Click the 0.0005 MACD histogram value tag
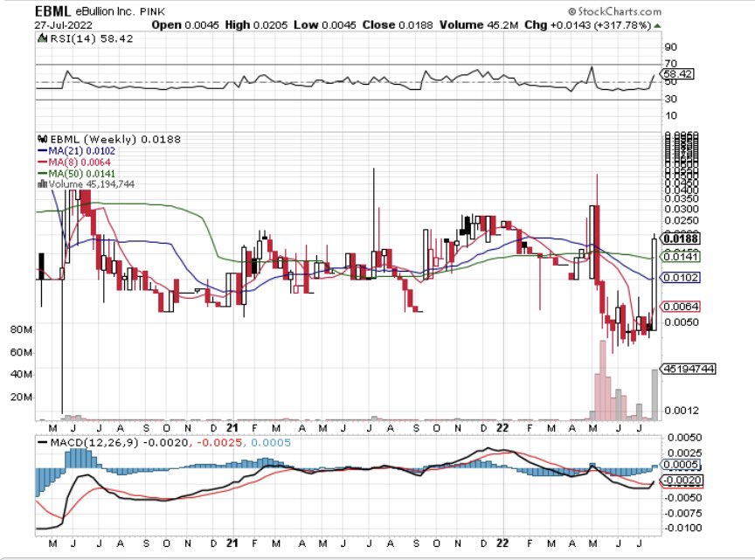Image resolution: width=755 pixels, height=560 pixels. tap(680, 465)
